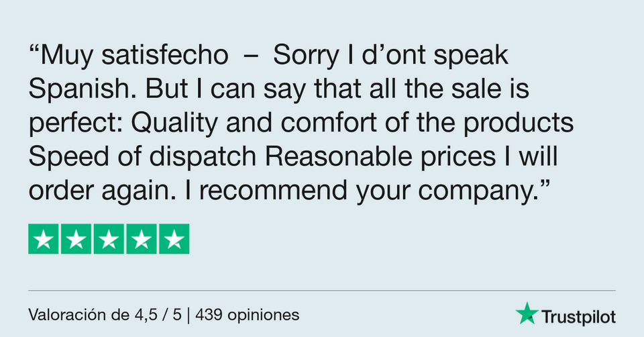Click the "Speed of dispatch" phrase
Image resolution: width=644 pixels, height=337 pixels.
point(142,157)
